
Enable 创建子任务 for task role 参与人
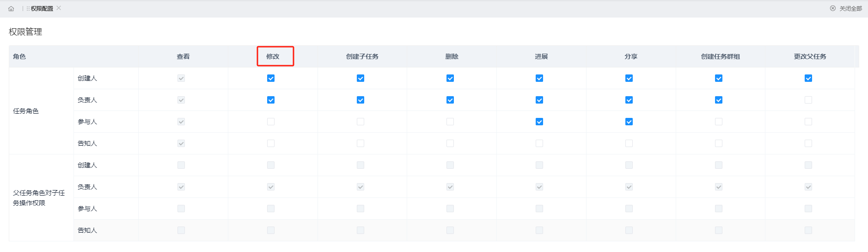coord(361,122)
